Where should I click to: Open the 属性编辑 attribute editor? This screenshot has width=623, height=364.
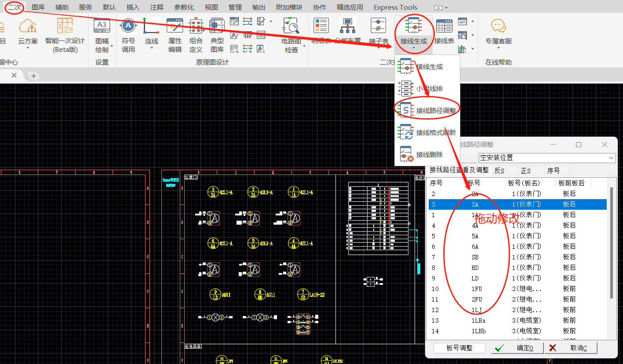[x=175, y=35]
